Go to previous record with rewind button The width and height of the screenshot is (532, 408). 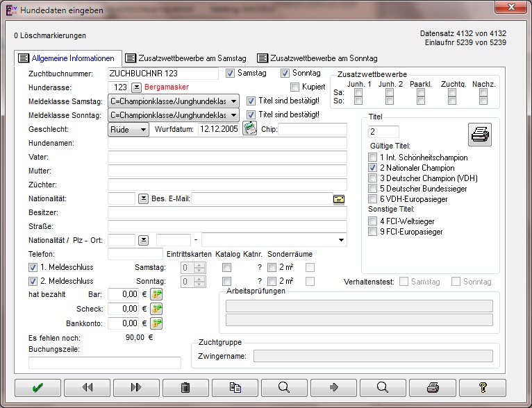coord(88,388)
